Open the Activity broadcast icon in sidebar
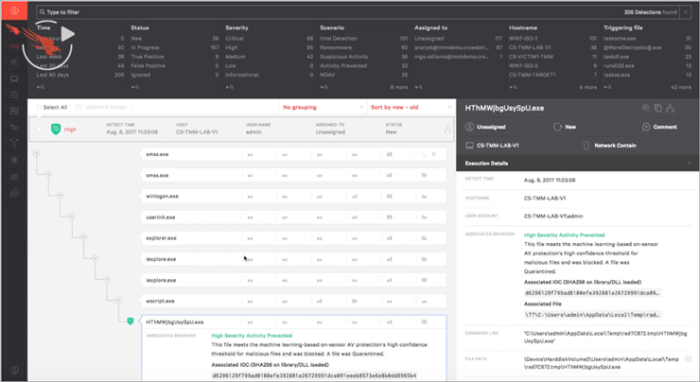 tap(14, 46)
